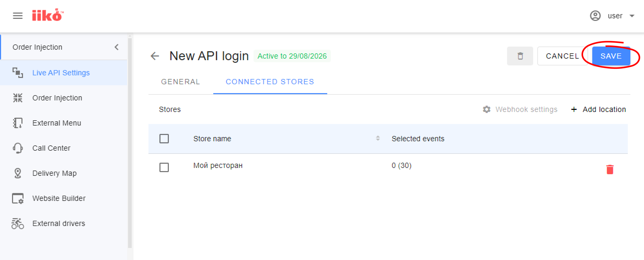Open the user account avatar icon

pyautogui.click(x=595, y=16)
